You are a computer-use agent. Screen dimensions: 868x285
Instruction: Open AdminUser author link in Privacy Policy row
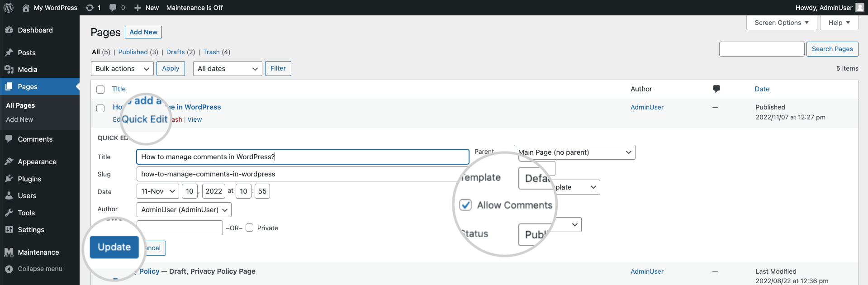(x=647, y=271)
